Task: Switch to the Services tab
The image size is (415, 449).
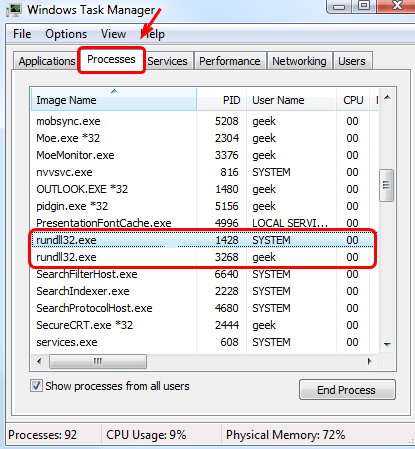Action: click(x=168, y=61)
